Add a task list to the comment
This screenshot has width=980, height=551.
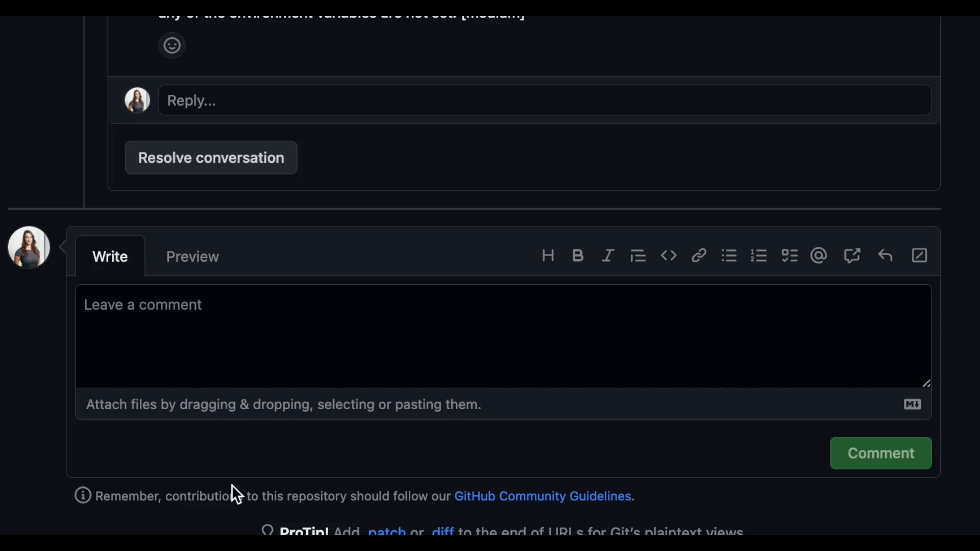[x=790, y=256]
